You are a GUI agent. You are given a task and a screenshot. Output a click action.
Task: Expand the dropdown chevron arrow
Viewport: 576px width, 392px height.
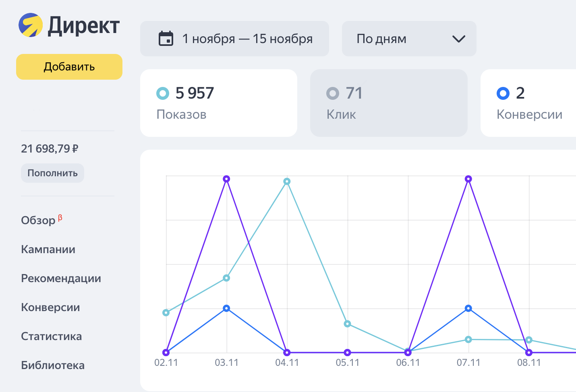click(459, 39)
